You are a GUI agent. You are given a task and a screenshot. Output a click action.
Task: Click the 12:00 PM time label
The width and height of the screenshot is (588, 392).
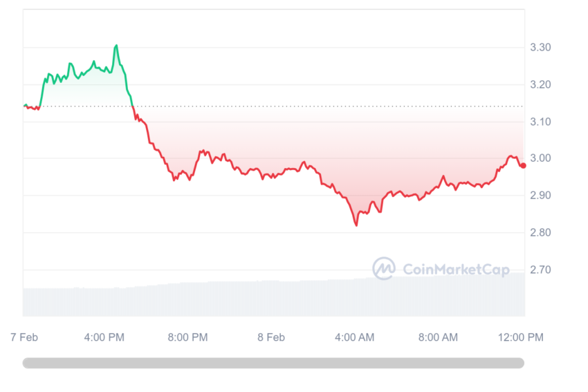click(520, 337)
